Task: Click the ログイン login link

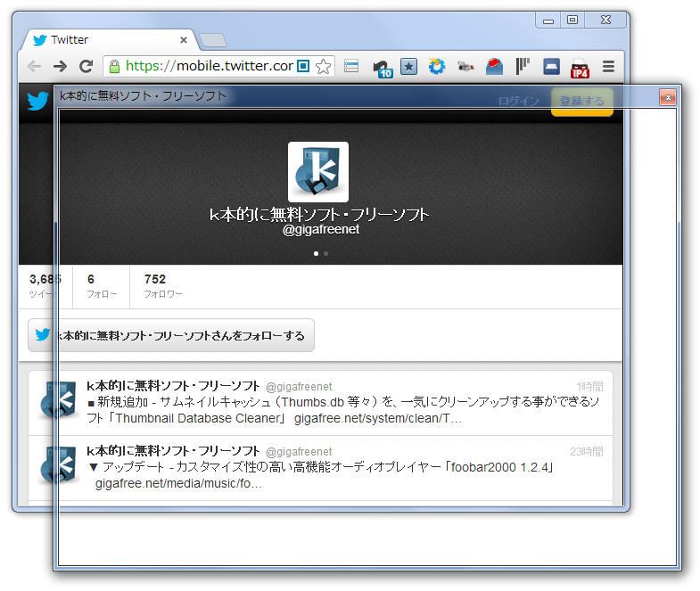Action: click(x=519, y=102)
